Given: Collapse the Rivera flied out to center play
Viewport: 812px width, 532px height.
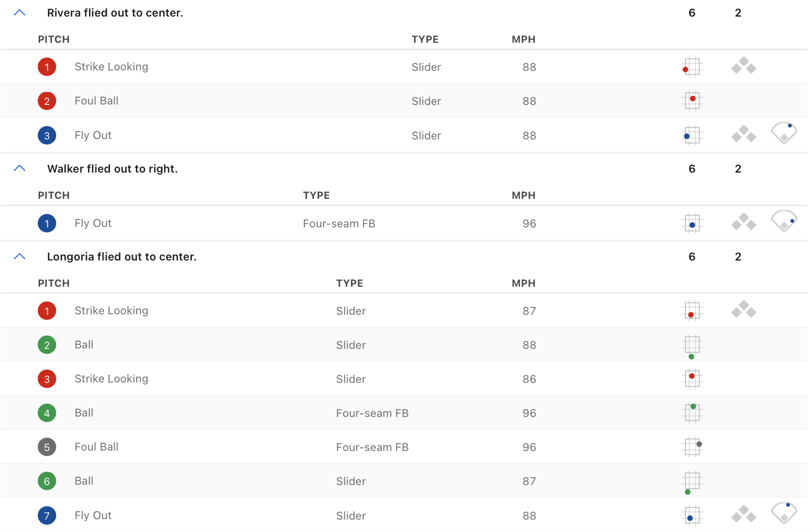Looking at the screenshot, I should tap(19, 13).
